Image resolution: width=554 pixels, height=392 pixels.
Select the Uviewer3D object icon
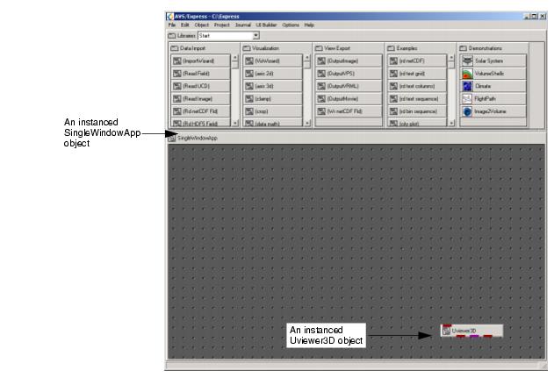pos(447,331)
